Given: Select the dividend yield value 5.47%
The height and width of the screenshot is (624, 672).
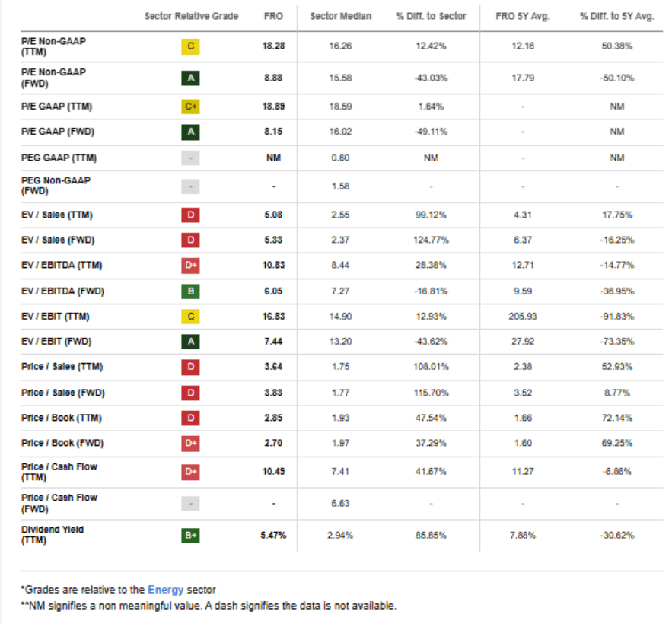Looking at the screenshot, I should (273, 535).
